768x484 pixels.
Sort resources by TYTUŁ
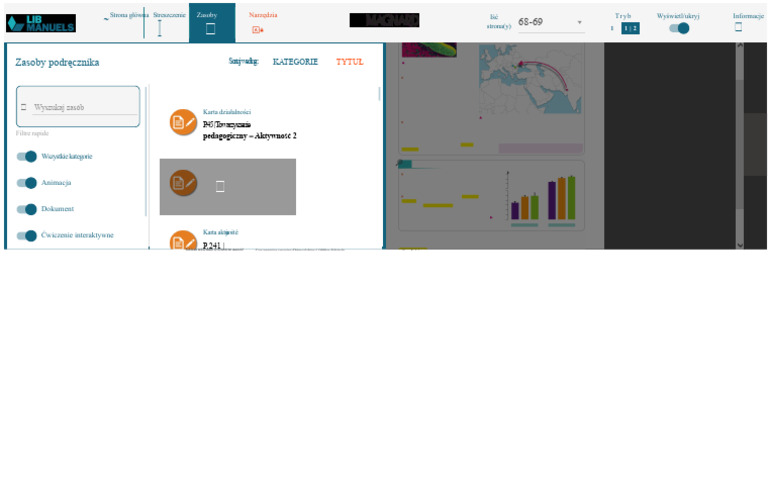point(350,62)
